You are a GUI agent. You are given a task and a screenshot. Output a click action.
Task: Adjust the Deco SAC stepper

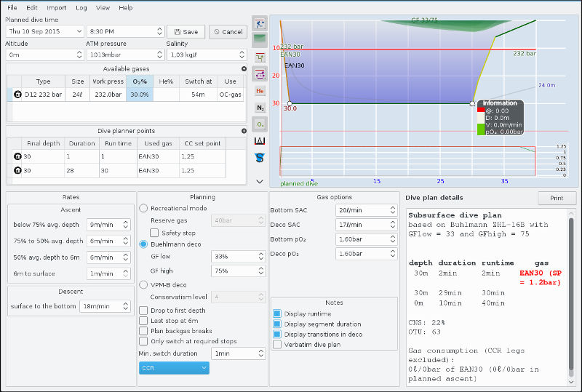393,225
